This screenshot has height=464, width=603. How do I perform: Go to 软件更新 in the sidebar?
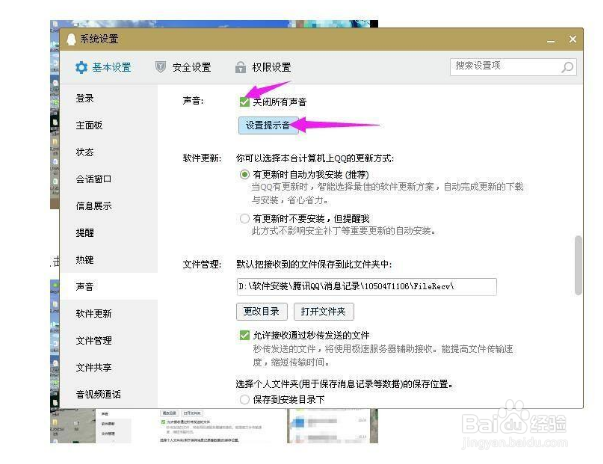(x=94, y=313)
